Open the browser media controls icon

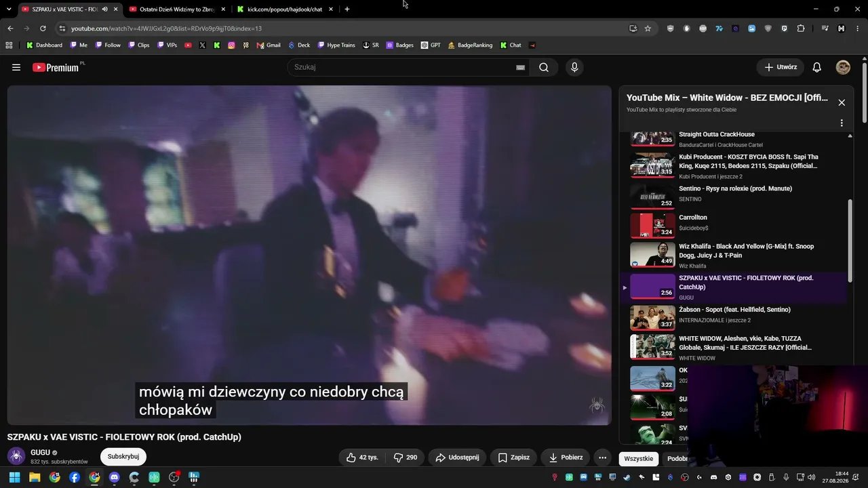pos(825,28)
